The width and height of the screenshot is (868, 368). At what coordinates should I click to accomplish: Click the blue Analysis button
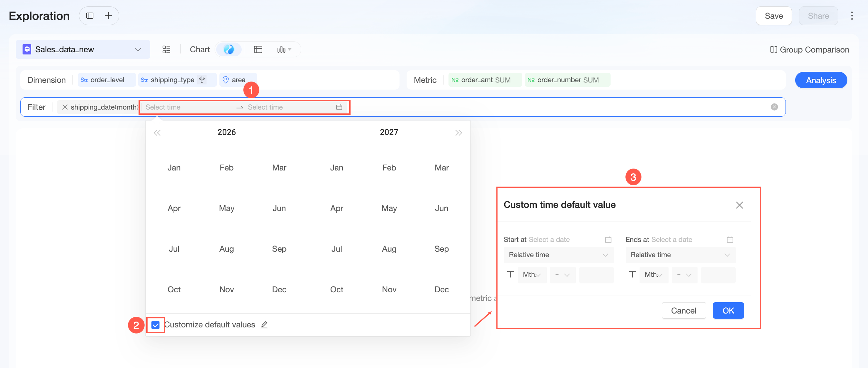click(x=821, y=80)
